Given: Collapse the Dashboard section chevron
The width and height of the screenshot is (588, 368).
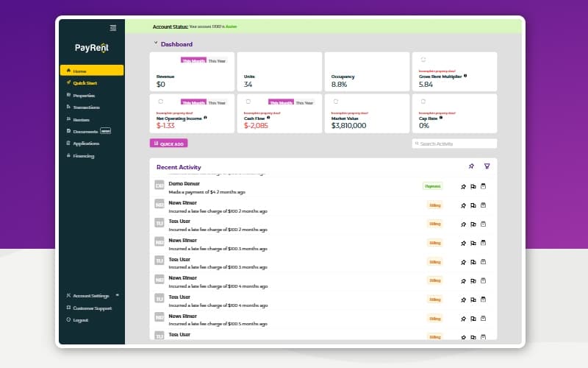Looking at the screenshot, I should pyautogui.click(x=156, y=43).
